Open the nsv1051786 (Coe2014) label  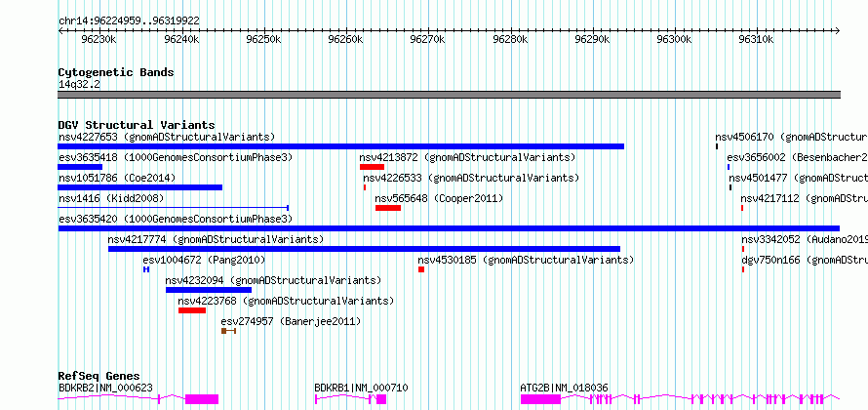pyautogui.click(x=117, y=178)
